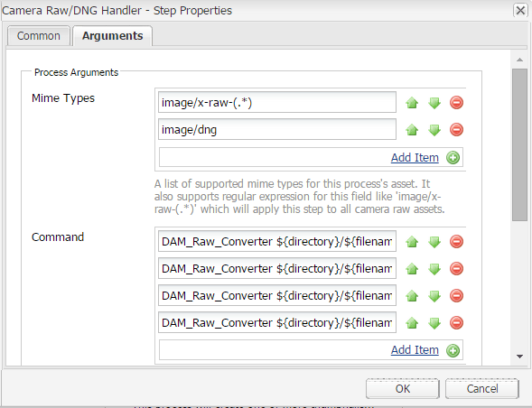Switch to the Common tab
The height and width of the screenshot is (408, 532).
click(x=38, y=36)
